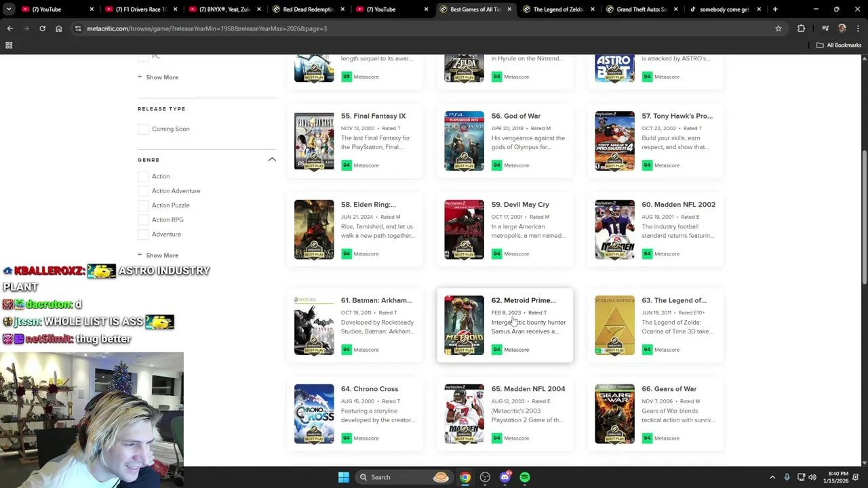The width and height of the screenshot is (868, 488).
Task: Open Spotify from the taskbar
Action: [x=525, y=477]
